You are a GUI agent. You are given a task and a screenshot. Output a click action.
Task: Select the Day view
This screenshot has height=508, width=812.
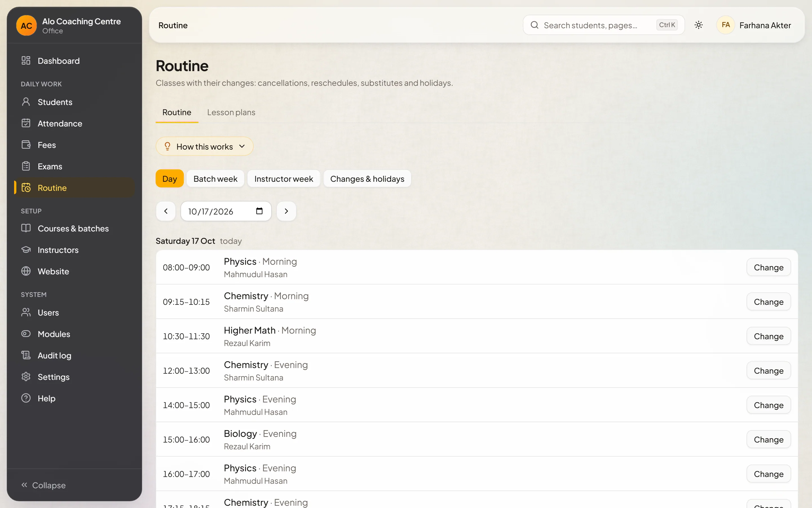170,179
